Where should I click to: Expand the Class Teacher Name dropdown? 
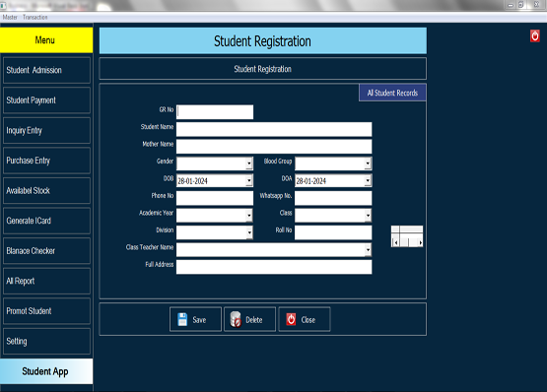[368, 250]
